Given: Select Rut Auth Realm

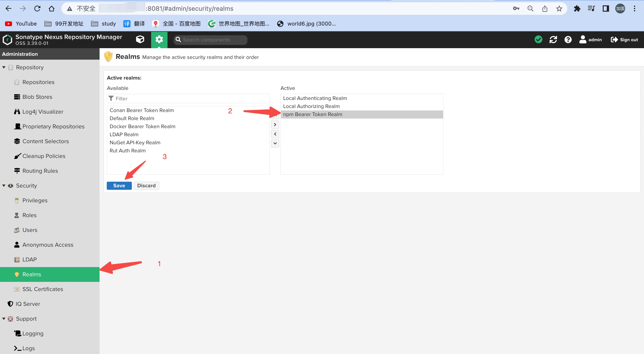Looking at the screenshot, I should [188, 151].
